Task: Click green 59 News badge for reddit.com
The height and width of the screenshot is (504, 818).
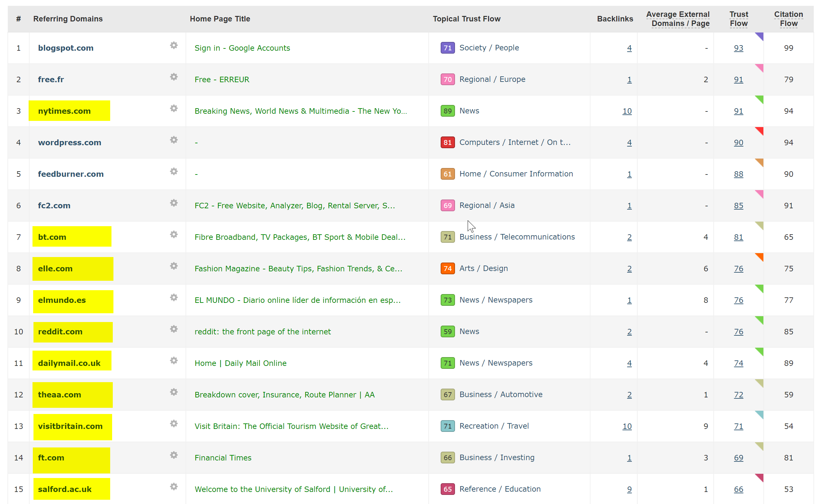Action: [x=448, y=332]
